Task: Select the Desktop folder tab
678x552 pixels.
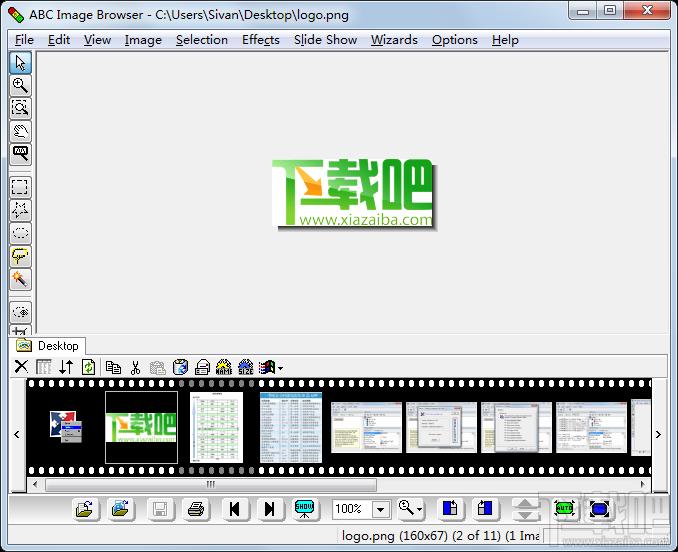Action: click(48, 346)
